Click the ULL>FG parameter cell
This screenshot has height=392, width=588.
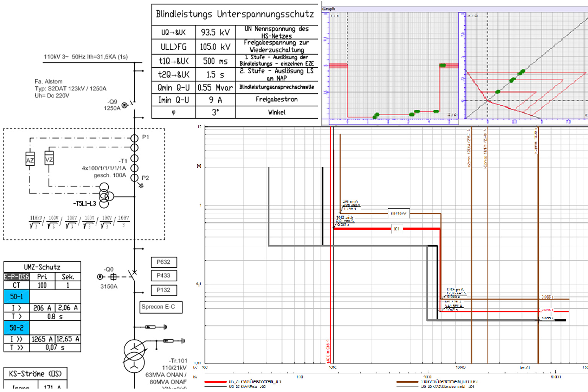(x=174, y=47)
